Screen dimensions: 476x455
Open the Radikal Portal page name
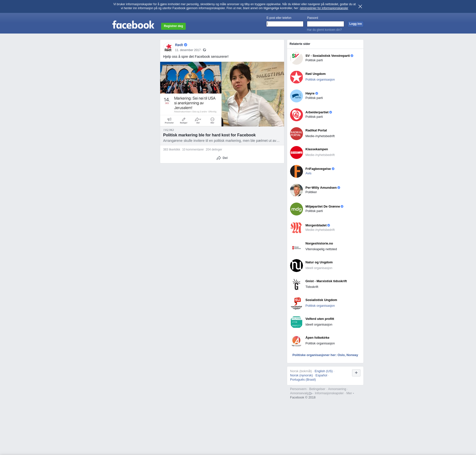tap(316, 130)
